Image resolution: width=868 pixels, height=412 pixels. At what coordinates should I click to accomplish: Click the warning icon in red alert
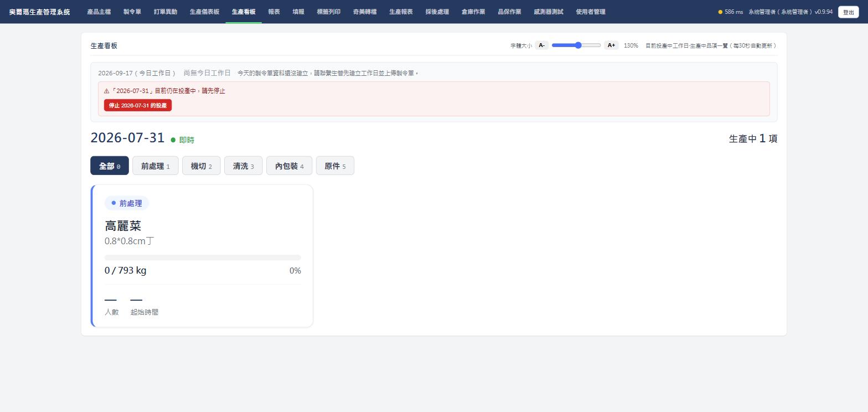107,91
